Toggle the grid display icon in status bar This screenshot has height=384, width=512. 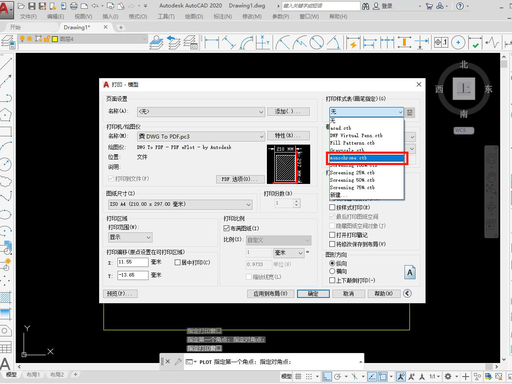point(298,376)
